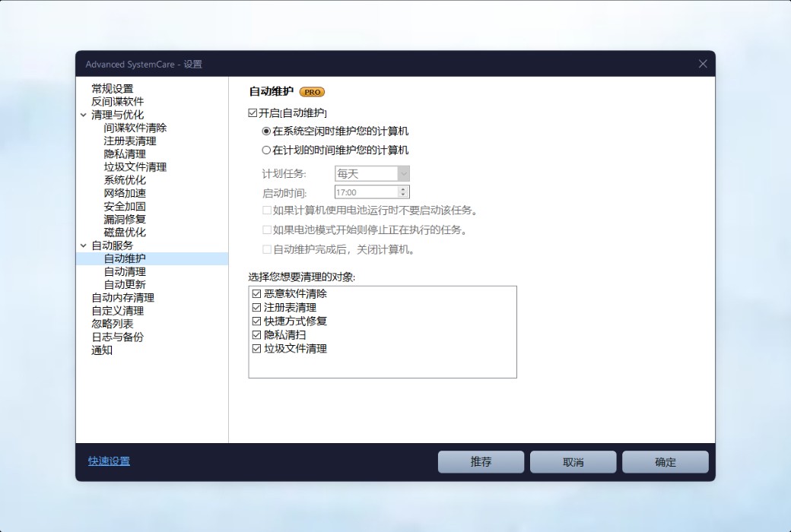Open 忽略列表 settings
The width and height of the screenshot is (791, 532).
[x=113, y=325]
